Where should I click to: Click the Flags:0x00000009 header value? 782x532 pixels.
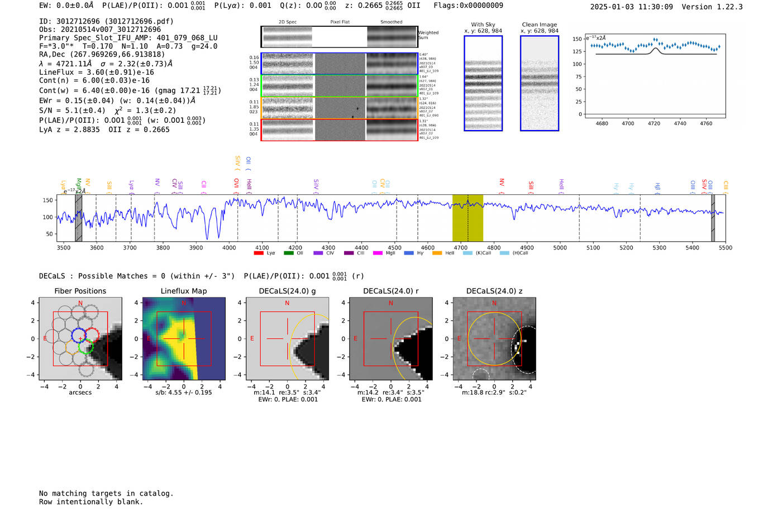click(468, 6)
